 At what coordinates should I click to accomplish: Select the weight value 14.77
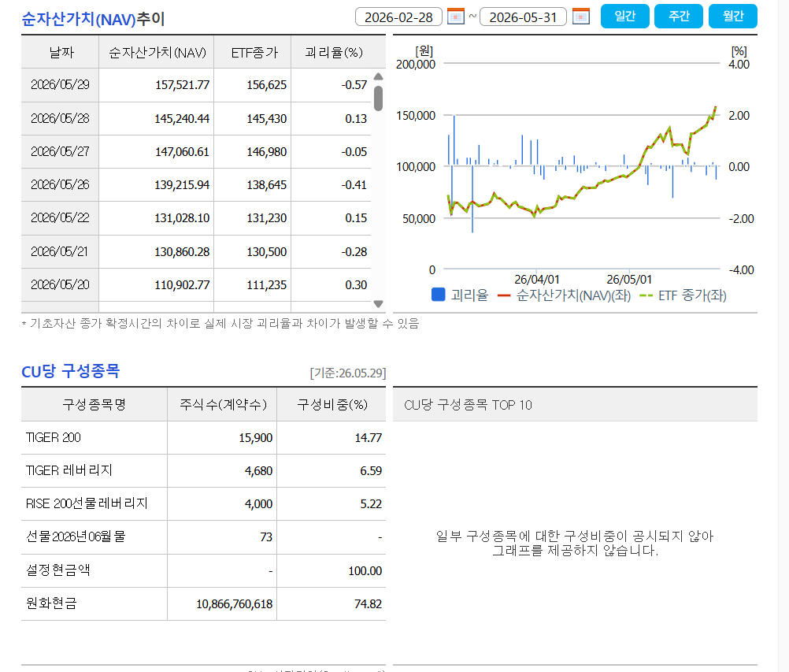[x=369, y=438]
